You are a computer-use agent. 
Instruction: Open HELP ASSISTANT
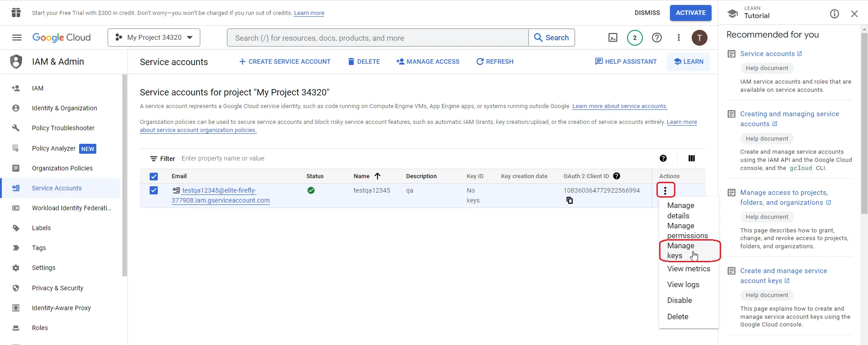[626, 61]
